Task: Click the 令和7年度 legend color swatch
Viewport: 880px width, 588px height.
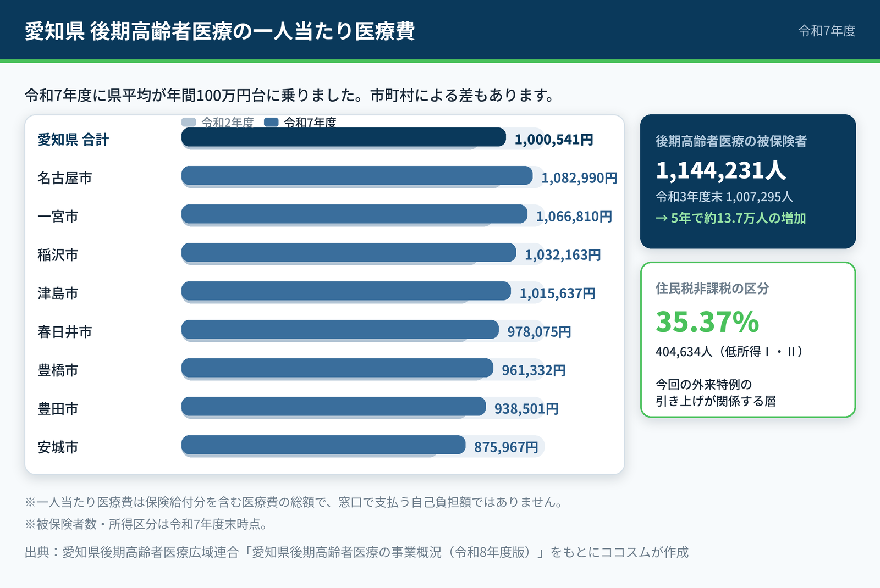Action: click(x=271, y=122)
